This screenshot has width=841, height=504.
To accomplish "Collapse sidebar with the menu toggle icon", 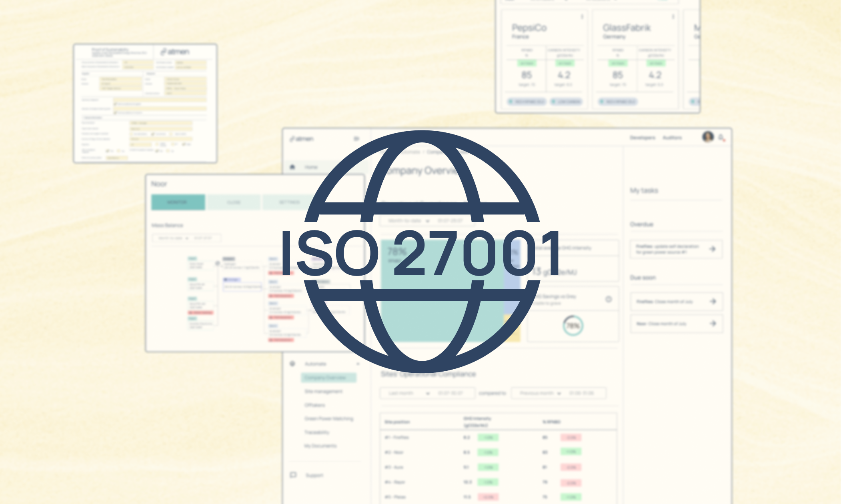I will [356, 138].
